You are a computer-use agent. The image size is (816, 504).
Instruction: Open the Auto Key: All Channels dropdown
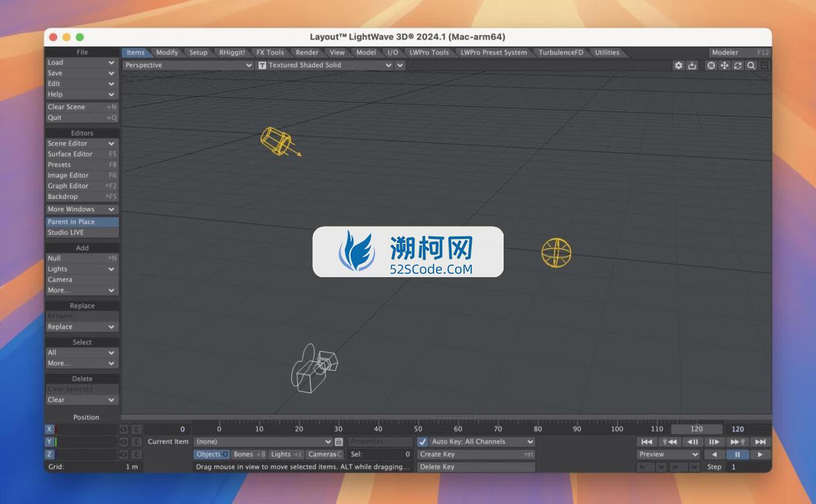coord(482,442)
